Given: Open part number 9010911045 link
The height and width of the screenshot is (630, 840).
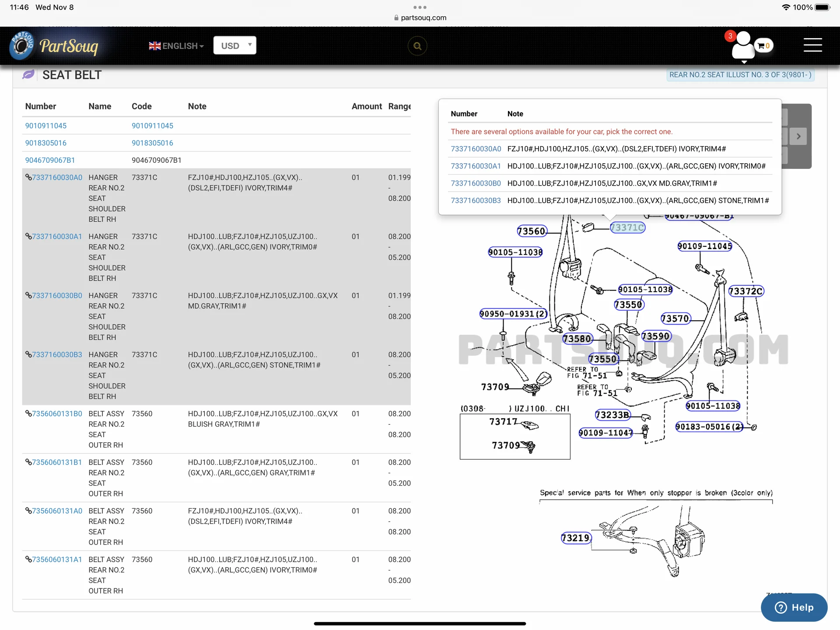Looking at the screenshot, I should [x=46, y=126].
